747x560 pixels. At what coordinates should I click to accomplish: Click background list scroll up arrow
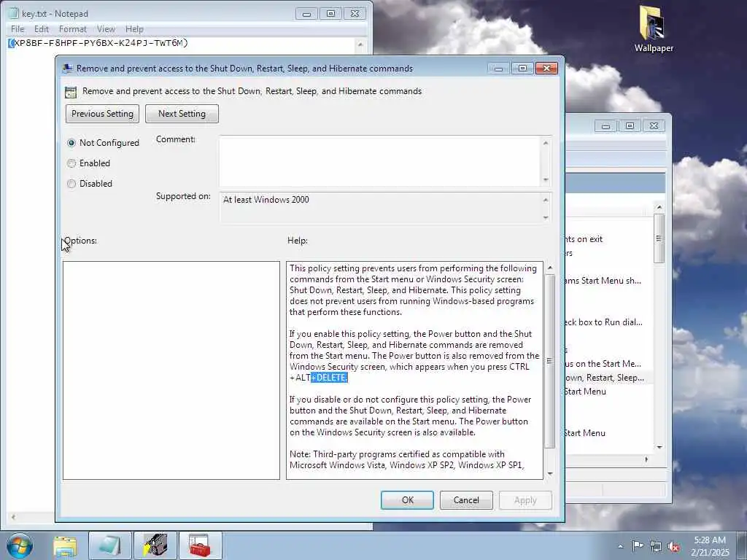[659, 208]
